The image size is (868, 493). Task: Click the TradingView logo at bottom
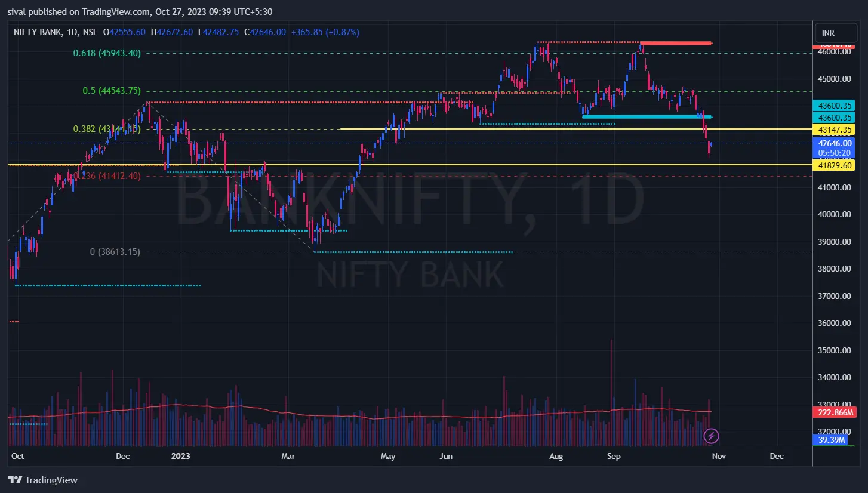[x=43, y=480]
